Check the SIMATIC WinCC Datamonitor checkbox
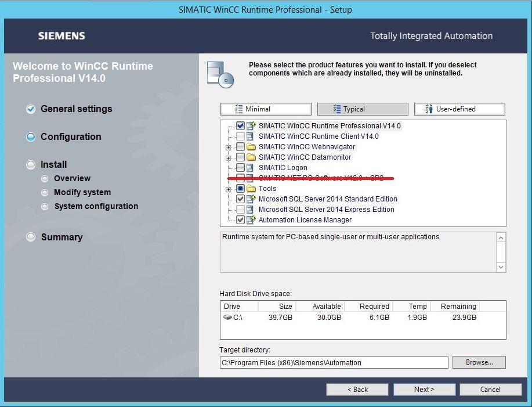This screenshot has height=407, width=532. coord(241,157)
